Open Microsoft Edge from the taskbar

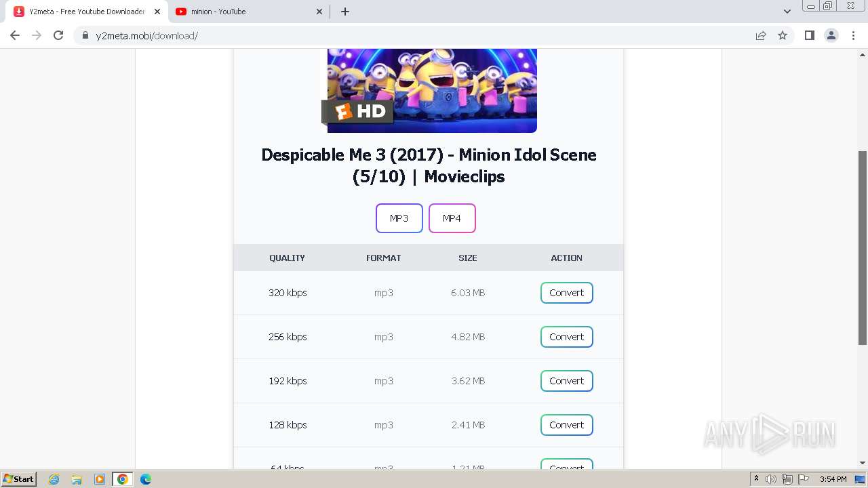tap(146, 479)
